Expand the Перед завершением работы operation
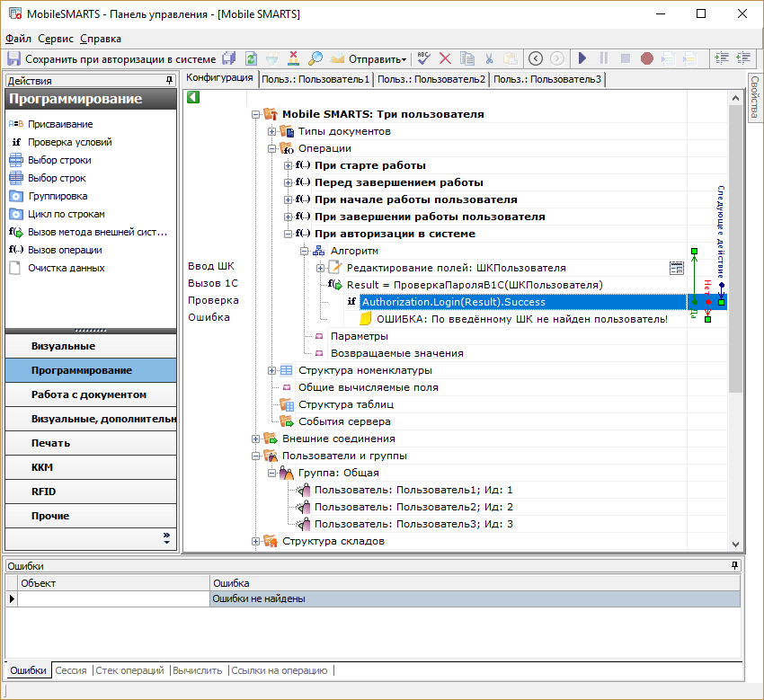The height and width of the screenshot is (700, 764). point(288,182)
